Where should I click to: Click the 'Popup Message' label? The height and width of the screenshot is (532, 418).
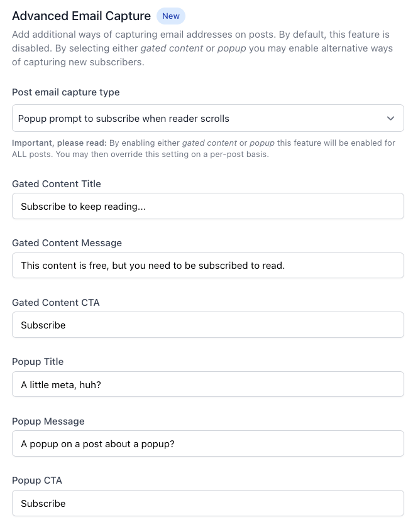click(x=48, y=421)
